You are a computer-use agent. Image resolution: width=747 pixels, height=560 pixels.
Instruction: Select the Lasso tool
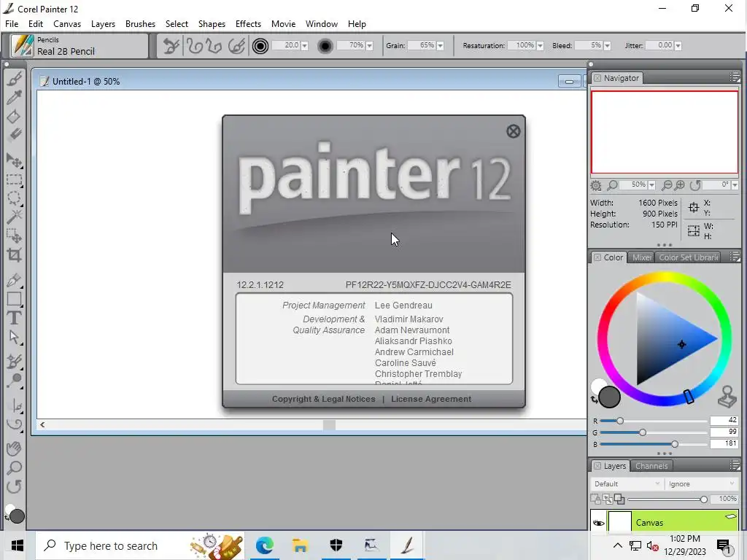(x=15, y=198)
